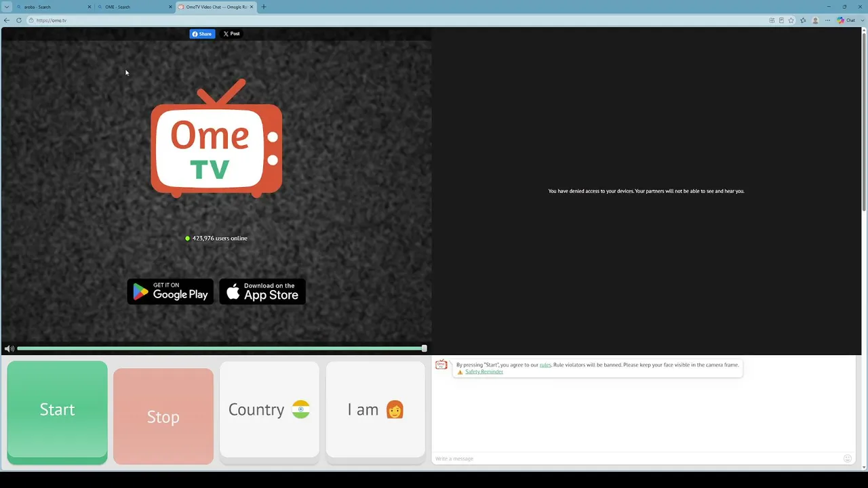Open the Google Play store badge
The height and width of the screenshot is (488, 868).
[170, 291]
